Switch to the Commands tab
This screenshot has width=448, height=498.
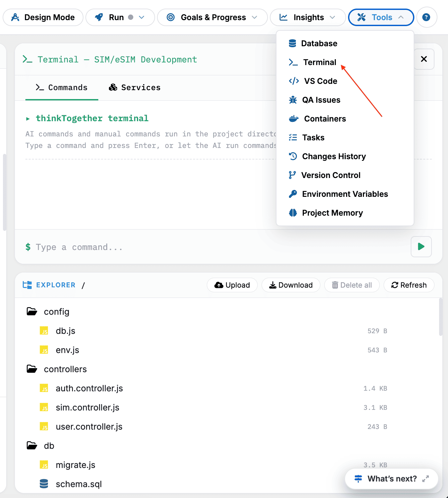pyautogui.click(x=62, y=88)
